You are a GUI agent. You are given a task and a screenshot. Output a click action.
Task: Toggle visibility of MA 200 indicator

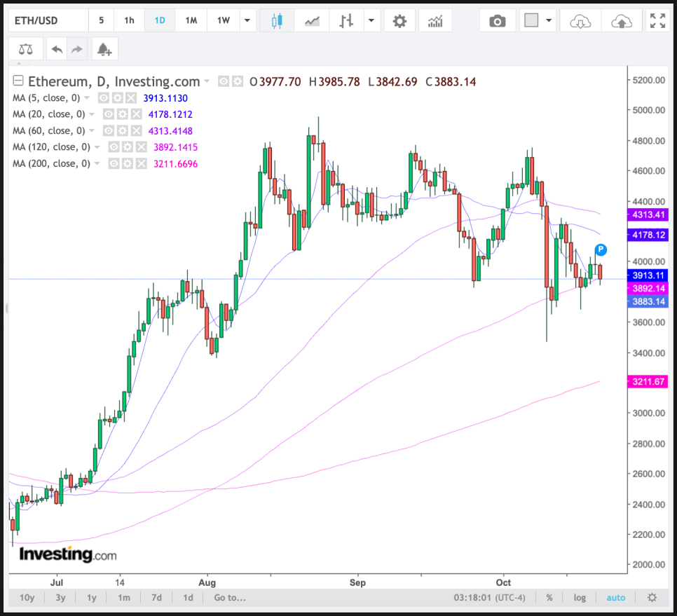pyautogui.click(x=115, y=163)
